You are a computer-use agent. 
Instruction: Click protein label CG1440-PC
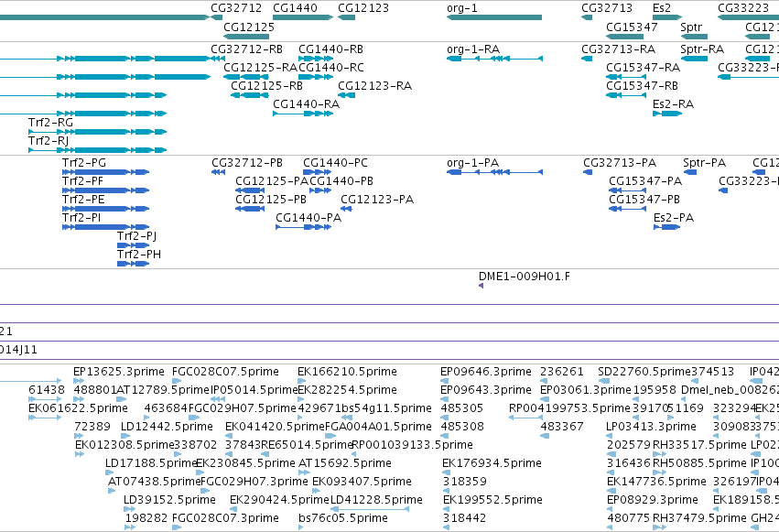335,162
